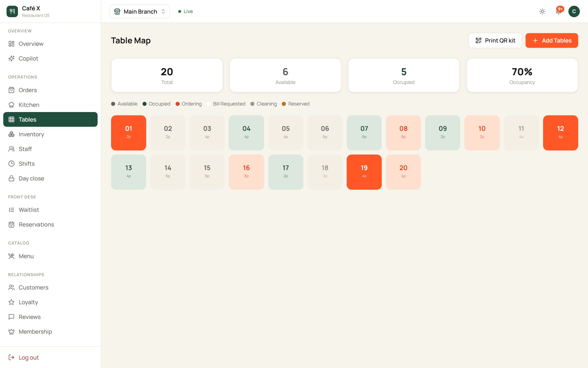
Task: Toggle the sun theme icon
Action: pyautogui.click(x=542, y=11)
